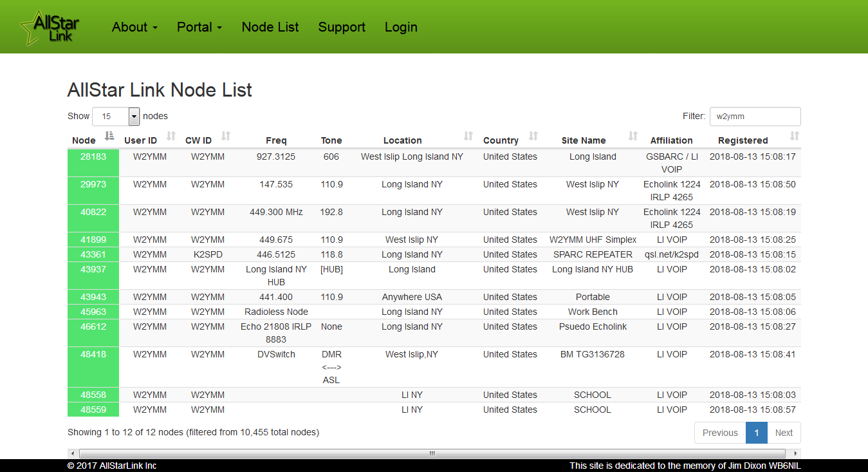Click the Country column sort arrows
The image size is (868, 472).
533,136
